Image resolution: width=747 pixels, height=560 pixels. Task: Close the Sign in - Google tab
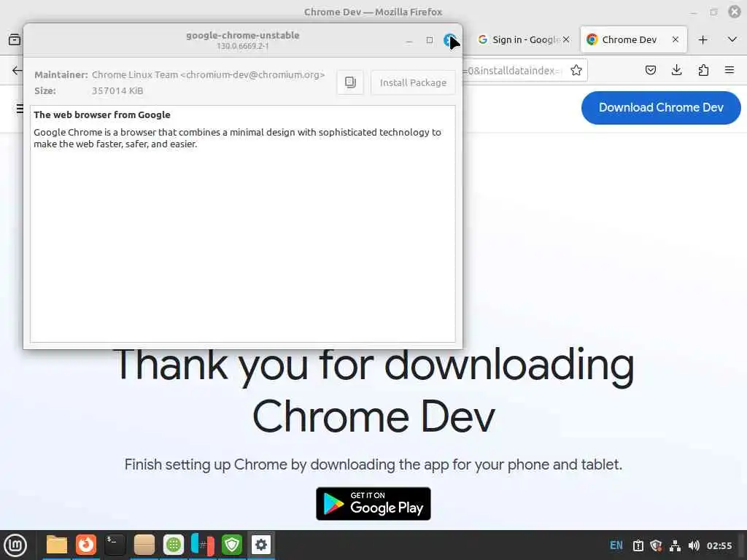(x=566, y=39)
